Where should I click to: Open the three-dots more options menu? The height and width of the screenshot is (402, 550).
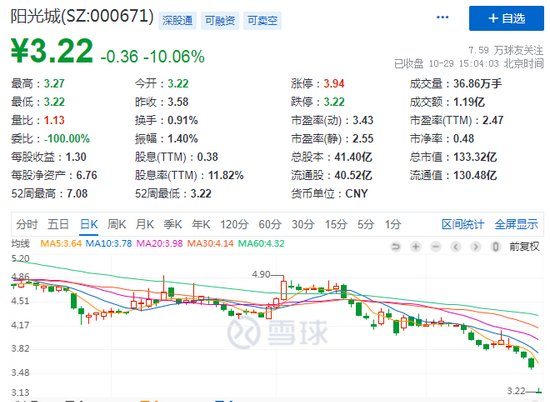442,17
